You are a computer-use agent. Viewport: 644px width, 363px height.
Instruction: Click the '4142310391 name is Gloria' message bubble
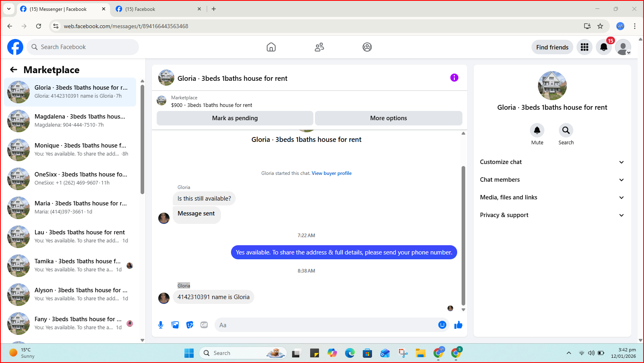(x=213, y=297)
